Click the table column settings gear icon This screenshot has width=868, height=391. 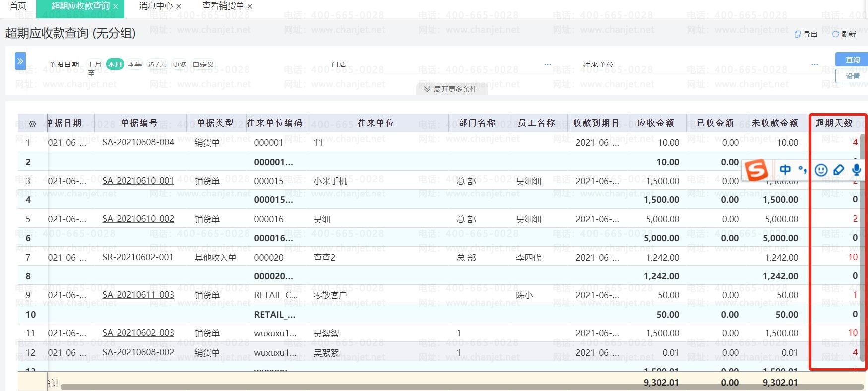32,124
